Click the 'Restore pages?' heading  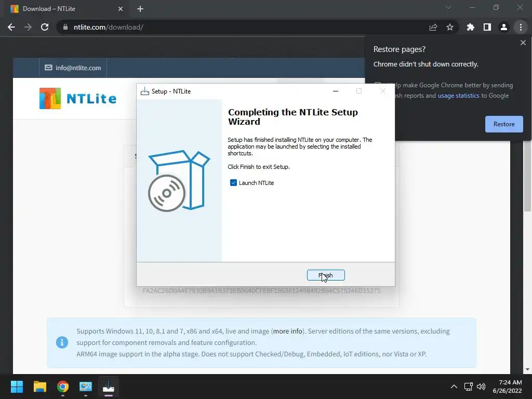(400, 49)
